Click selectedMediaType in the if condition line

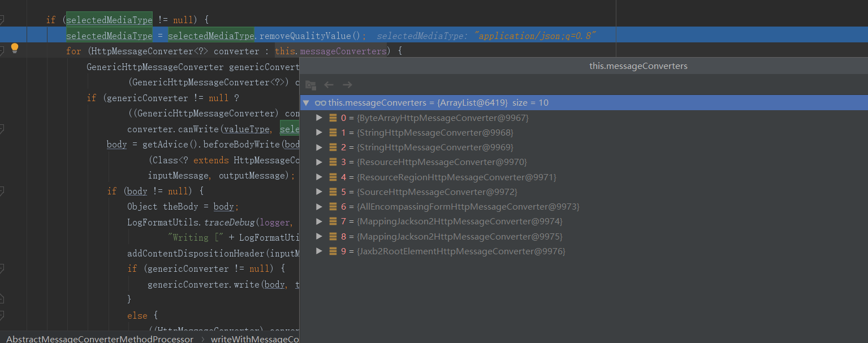pyautogui.click(x=109, y=20)
